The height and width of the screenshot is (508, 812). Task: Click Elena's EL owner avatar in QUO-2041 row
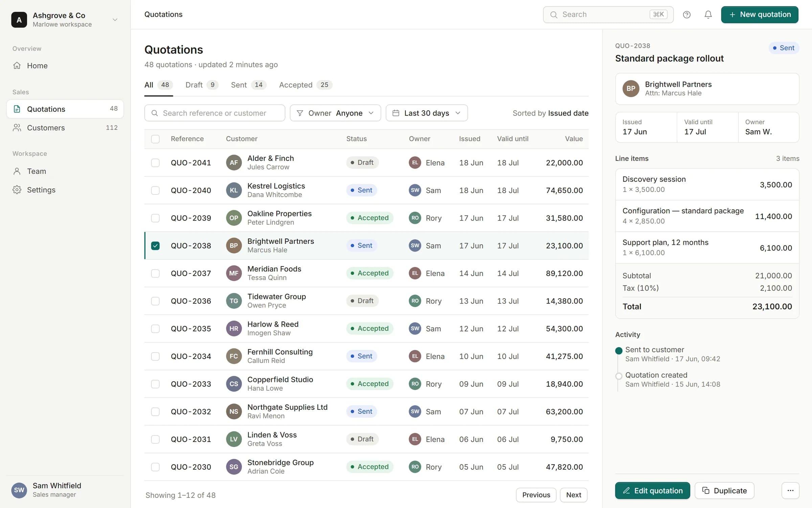[415, 163]
